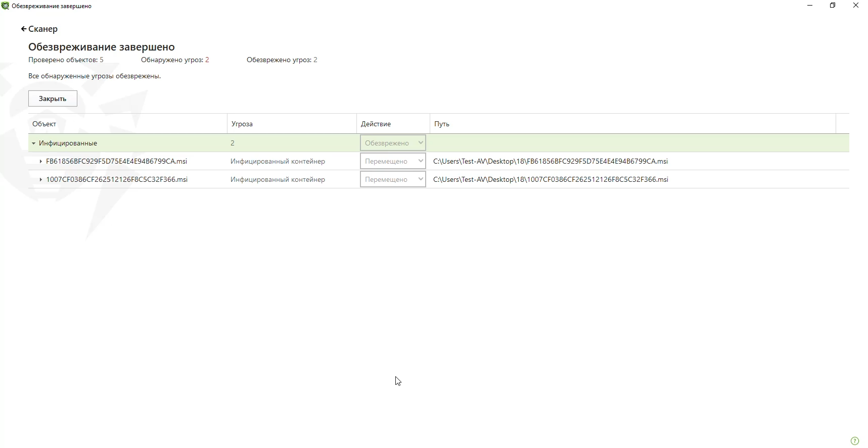Minimize the scanner window
Viewport: 868px width, 448px height.
[810, 6]
